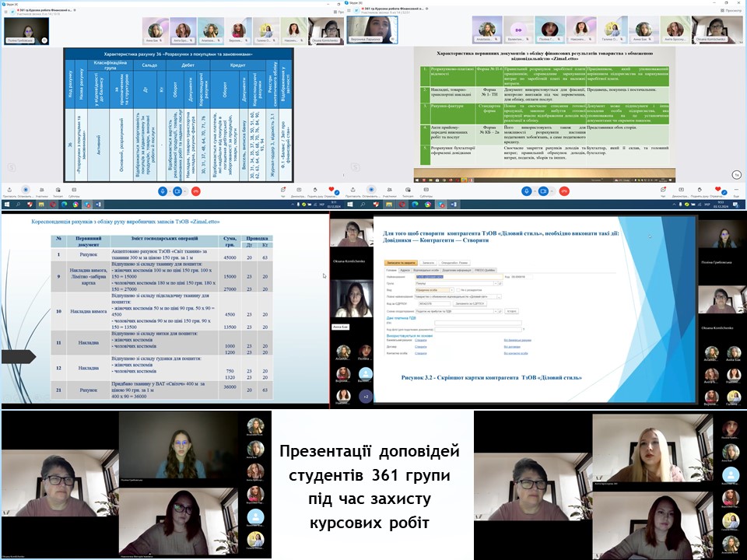This screenshot has width=747, height=560.
Task: Click the +2 more participants bubble
Action: tap(366, 396)
